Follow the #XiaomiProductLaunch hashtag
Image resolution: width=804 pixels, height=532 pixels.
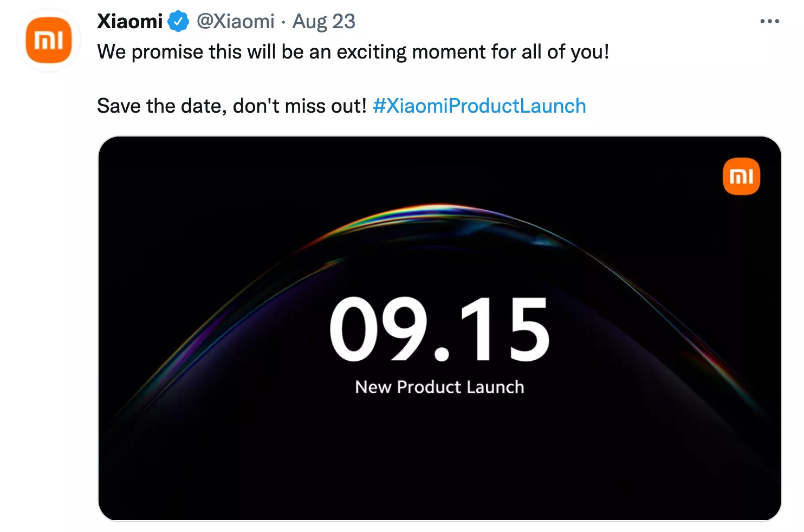(479, 106)
